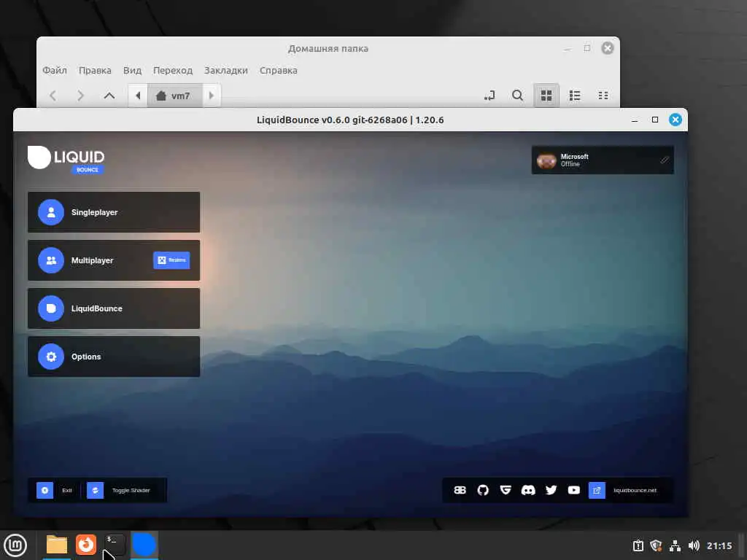Open the Realms button next to Multiplayer
This screenshot has height=560, width=747.
pyautogui.click(x=171, y=260)
